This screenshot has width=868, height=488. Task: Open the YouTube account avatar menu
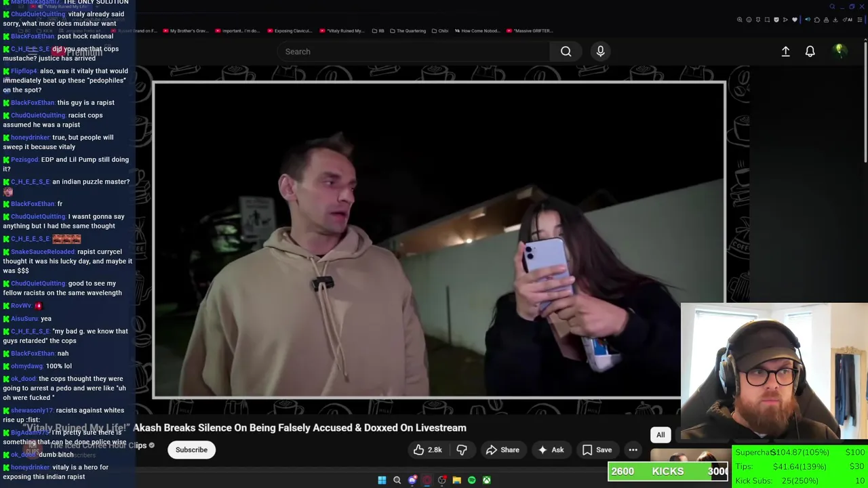coord(840,51)
